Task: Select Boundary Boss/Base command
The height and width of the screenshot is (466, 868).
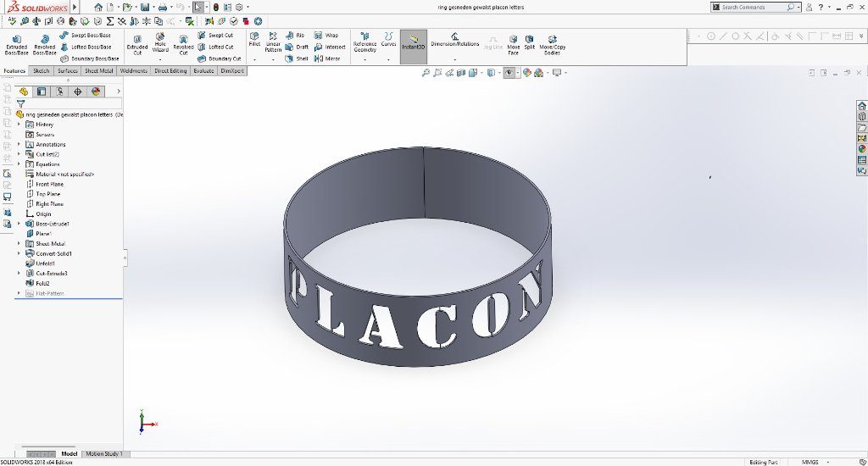Action: tap(89, 58)
